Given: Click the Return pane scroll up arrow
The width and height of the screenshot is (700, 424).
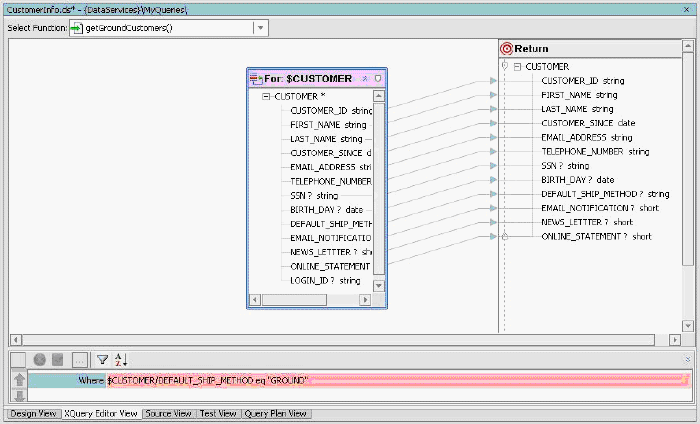Looking at the screenshot, I should click(688, 46).
